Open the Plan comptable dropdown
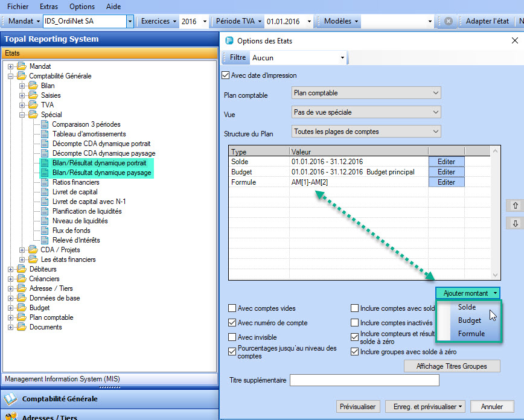Screen dimensions: 524x420 [x=366, y=94]
